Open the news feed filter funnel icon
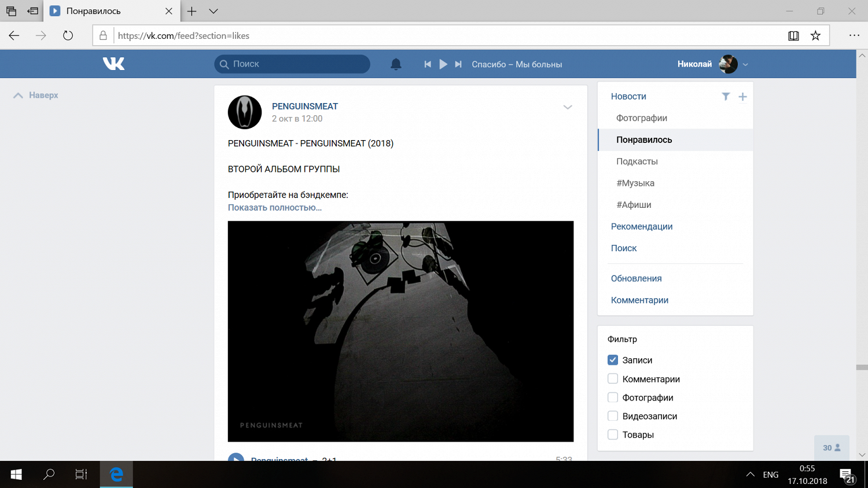This screenshot has width=868, height=488. (x=726, y=97)
